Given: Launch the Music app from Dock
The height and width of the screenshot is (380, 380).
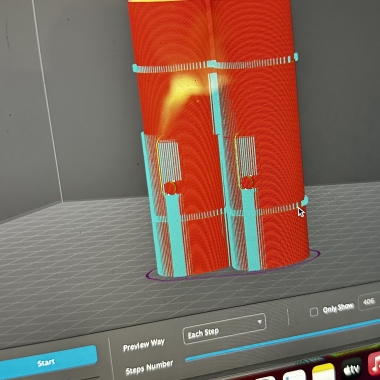Looking at the screenshot, I should click(374, 363).
